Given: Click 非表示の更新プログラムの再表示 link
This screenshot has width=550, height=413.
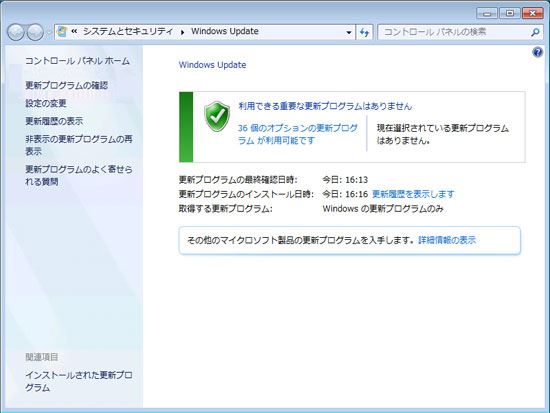Looking at the screenshot, I should click(x=79, y=145).
